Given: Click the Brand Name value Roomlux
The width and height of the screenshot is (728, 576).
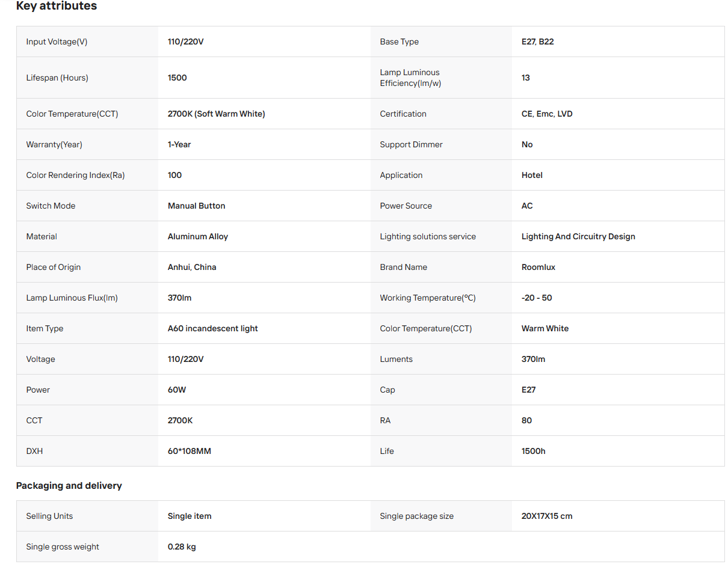Looking at the screenshot, I should 538,267.
